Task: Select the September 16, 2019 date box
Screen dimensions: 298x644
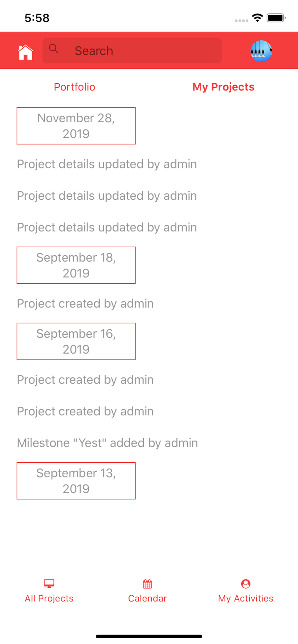Action: (x=76, y=341)
